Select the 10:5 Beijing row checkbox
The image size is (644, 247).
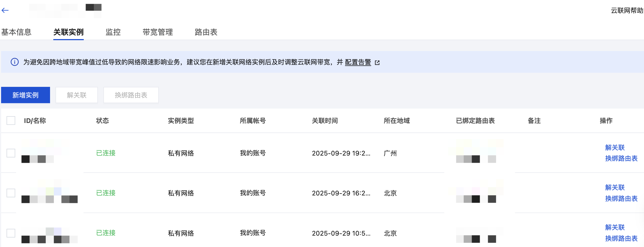point(11,233)
